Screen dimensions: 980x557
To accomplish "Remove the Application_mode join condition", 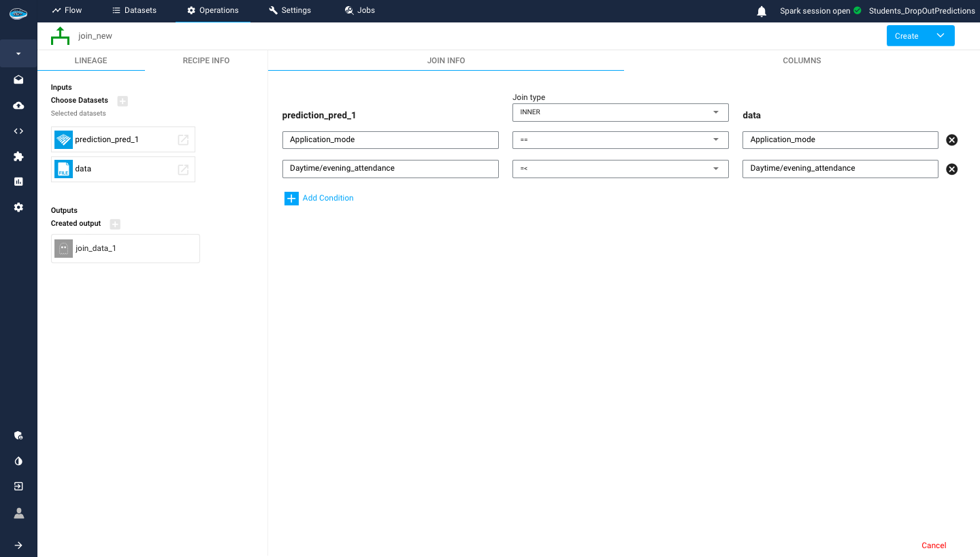I will click(x=951, y=140).
